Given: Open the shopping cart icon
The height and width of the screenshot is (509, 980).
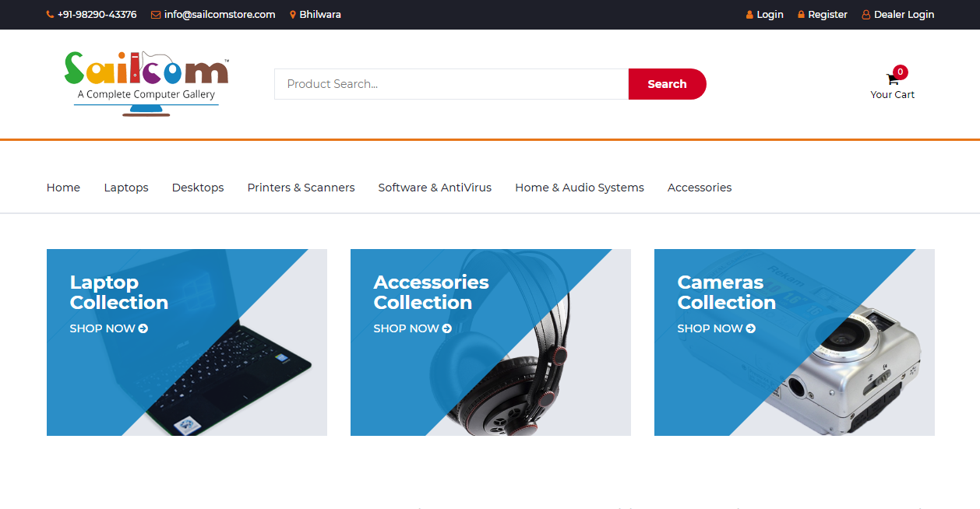Looking at the screenshot, I should (892, 79).
